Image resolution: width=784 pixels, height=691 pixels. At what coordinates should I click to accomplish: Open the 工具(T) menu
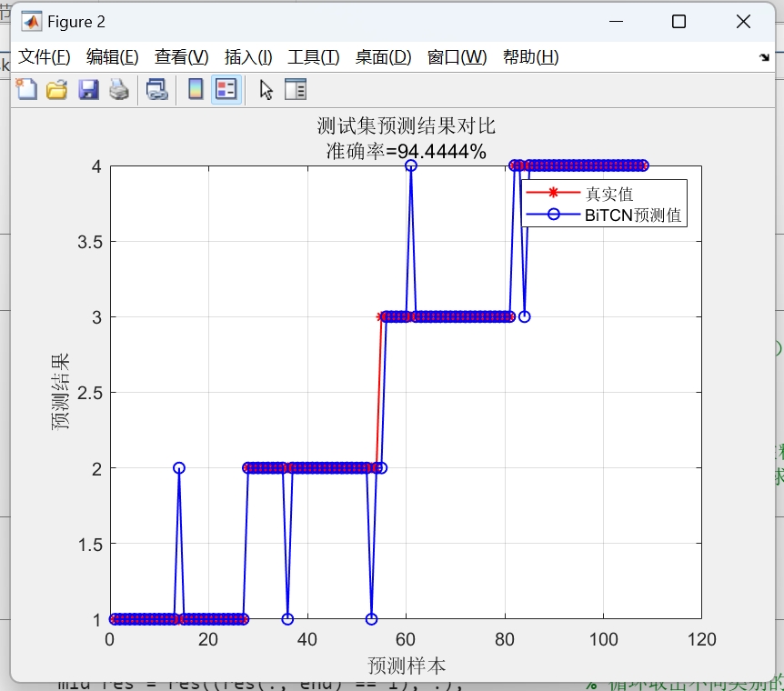tap(313, 56)
